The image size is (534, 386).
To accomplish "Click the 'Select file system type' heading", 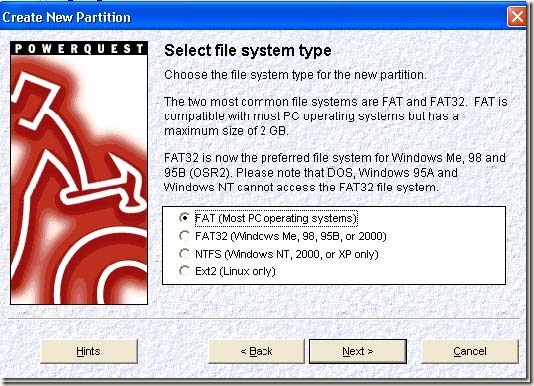I will [248, 51].
